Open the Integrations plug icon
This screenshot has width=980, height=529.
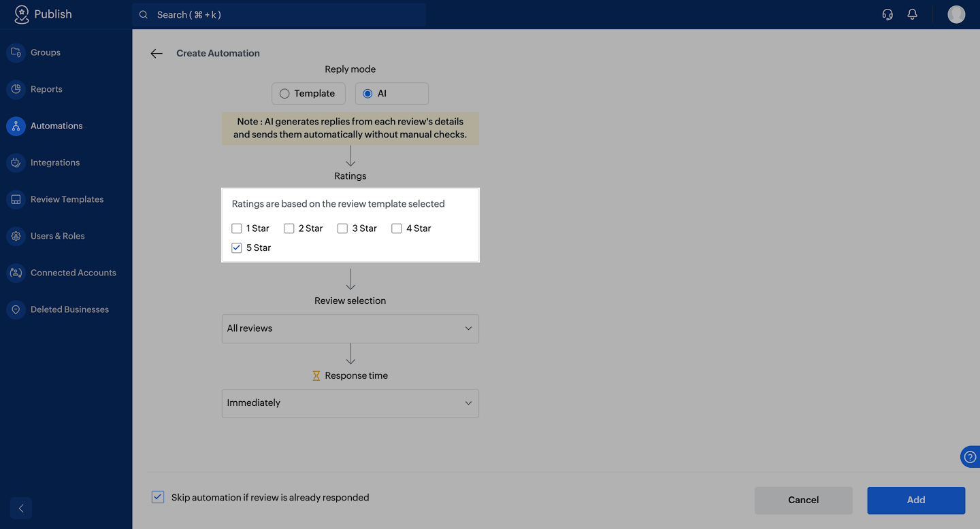(x=16, y=163)
